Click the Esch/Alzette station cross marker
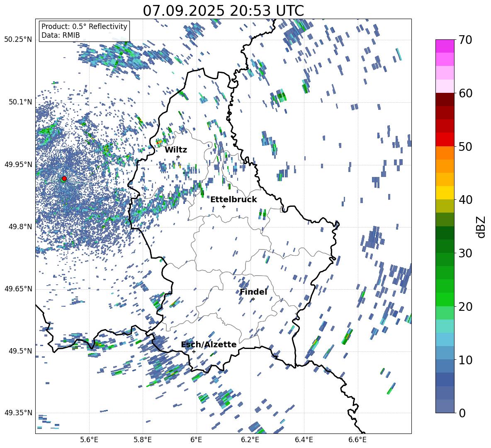The height and width of the screenshot is (448, 491). [x=194, y=351]
